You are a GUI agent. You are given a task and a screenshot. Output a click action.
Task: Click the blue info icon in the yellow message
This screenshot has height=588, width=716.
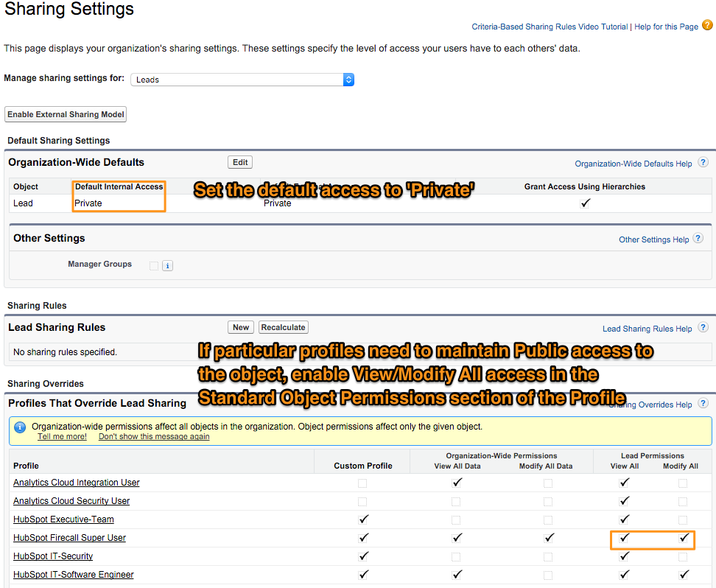[20, 427]
